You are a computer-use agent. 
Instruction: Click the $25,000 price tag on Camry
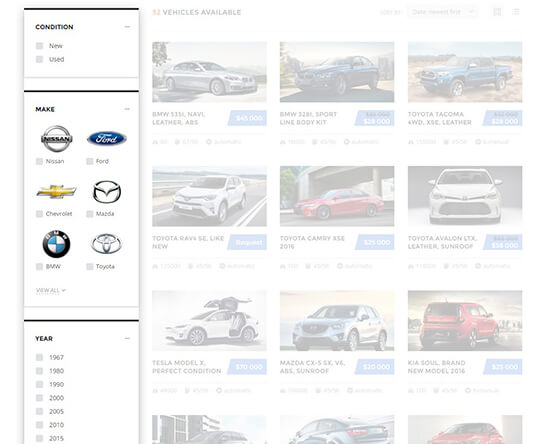(375, 242)
